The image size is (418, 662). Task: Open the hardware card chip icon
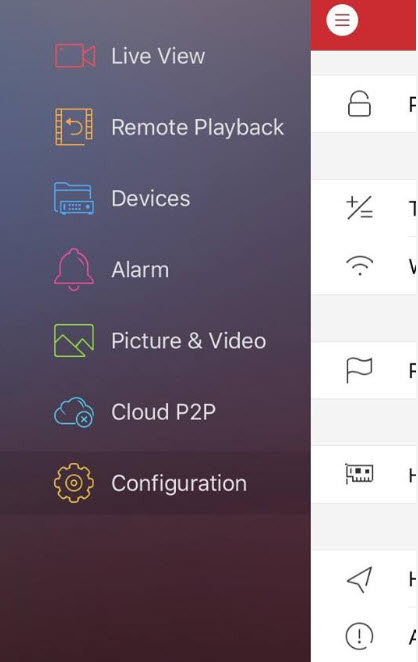click(x=359, y=473)
